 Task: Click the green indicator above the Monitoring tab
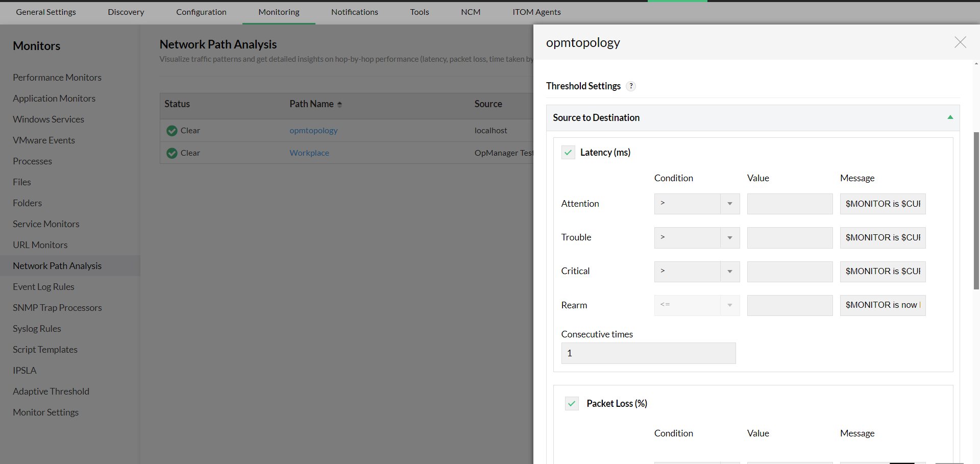pyautogui.click(x=678, y=2)
